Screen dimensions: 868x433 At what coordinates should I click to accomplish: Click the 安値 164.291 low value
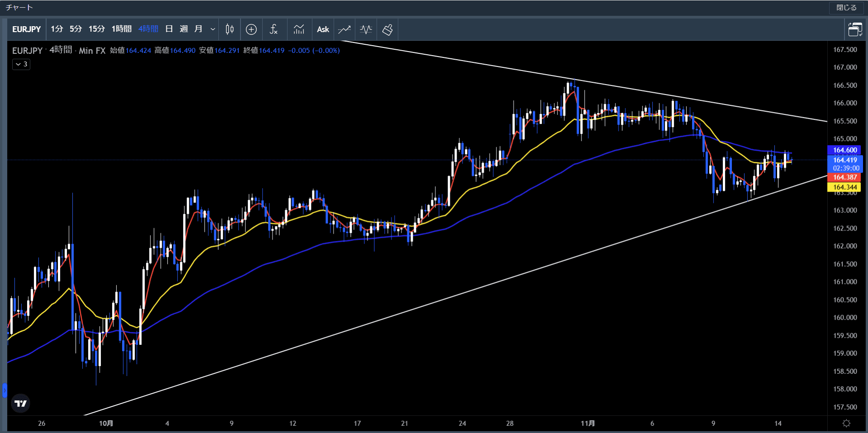point(219,50)
